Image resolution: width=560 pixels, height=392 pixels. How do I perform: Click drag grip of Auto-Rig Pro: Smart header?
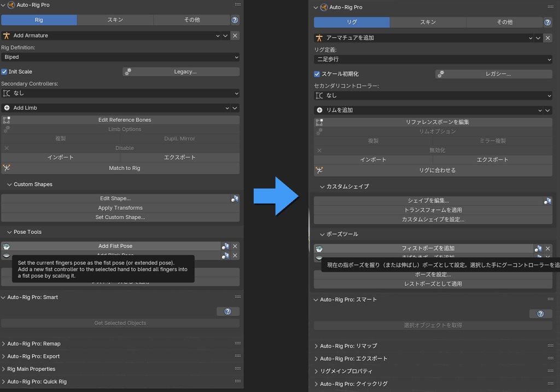click(237, 297)
